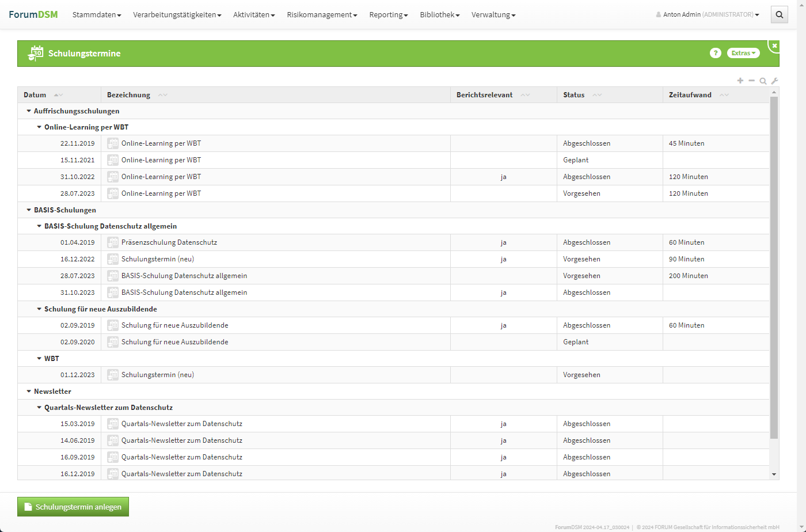This screenshot has width=806, height=532.
Task: Click the plus icon to expand all groups
Action: coord(740,81)
